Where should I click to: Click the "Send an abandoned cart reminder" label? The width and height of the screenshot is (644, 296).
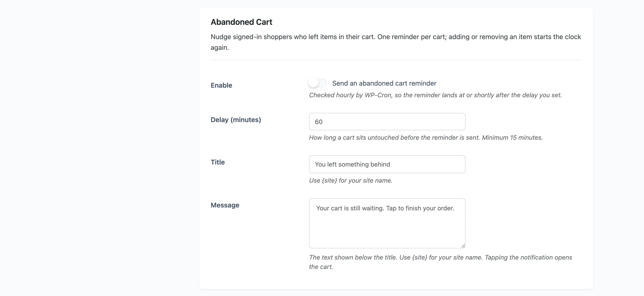pos(384,83)
